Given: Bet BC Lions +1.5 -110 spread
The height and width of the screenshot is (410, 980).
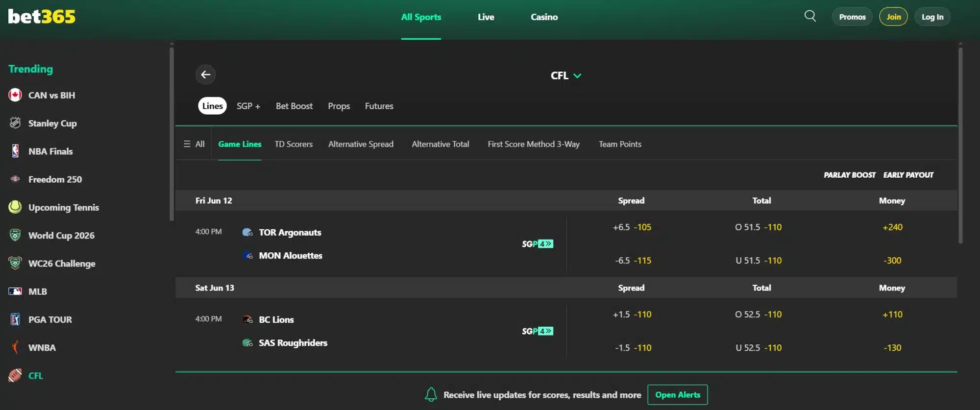Looking at the screenshot, I should point(632,314).
